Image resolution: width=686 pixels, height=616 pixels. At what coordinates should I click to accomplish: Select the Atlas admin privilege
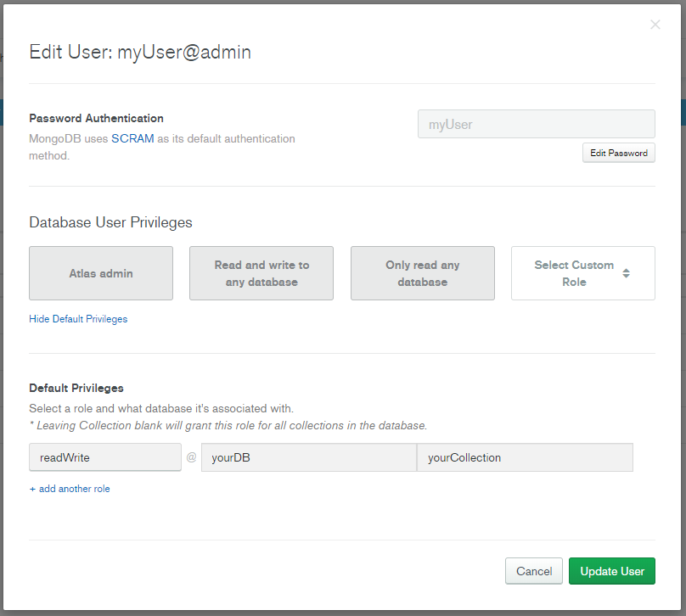[101, 273]
